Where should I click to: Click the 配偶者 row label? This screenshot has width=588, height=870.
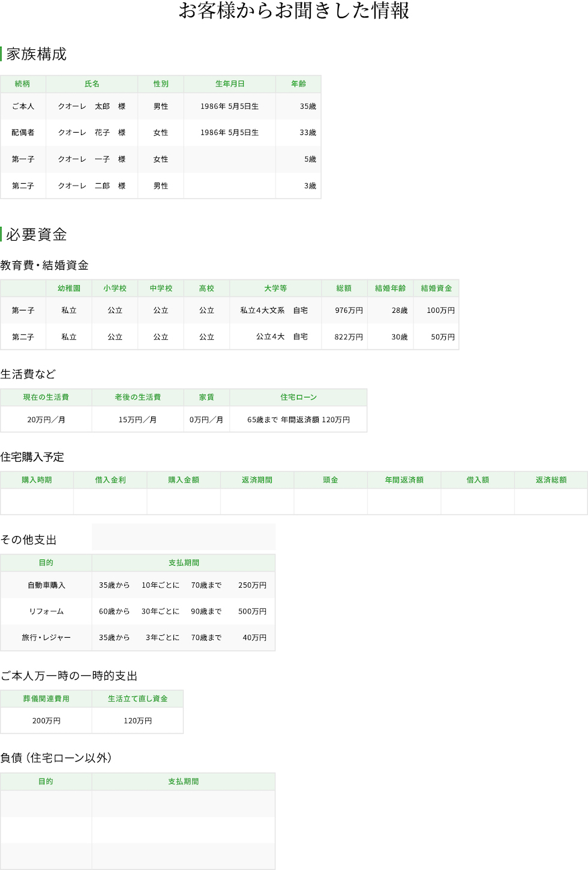click(23, 133)
